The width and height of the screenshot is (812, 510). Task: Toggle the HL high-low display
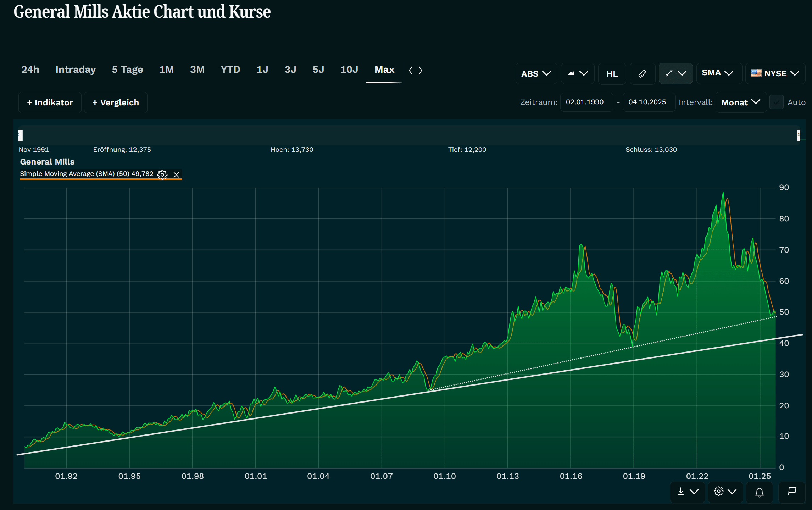(612, 74)
